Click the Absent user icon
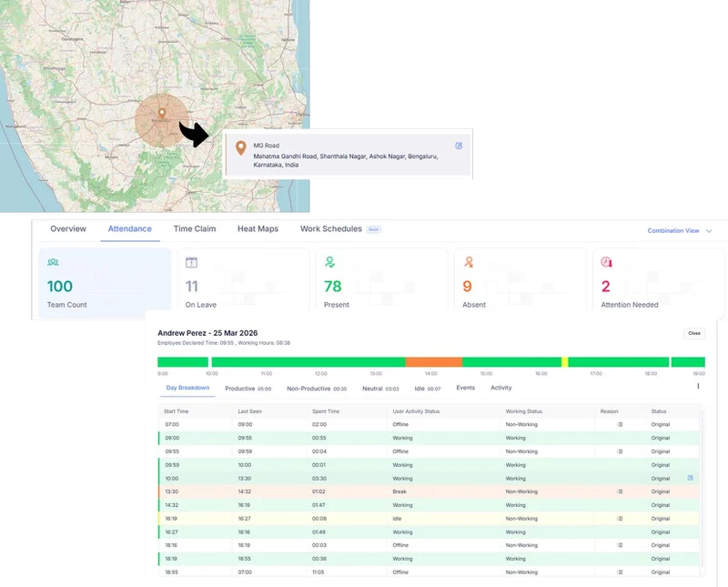This screenshot has width=728, height=587. point(469,262)
